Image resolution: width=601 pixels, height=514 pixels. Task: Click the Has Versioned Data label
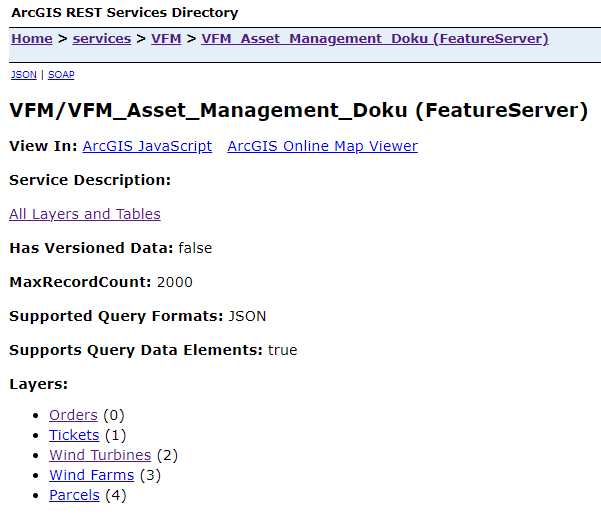coord(91,248)
